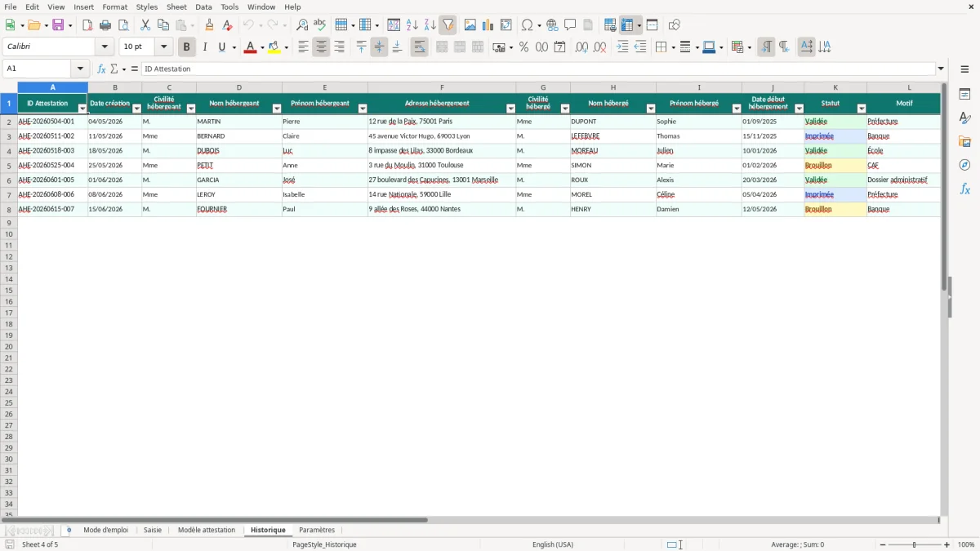Open sidebar Functions fx icon
Image resolution: width=980 pixels, height=551 pixels.
pos(965,189)
